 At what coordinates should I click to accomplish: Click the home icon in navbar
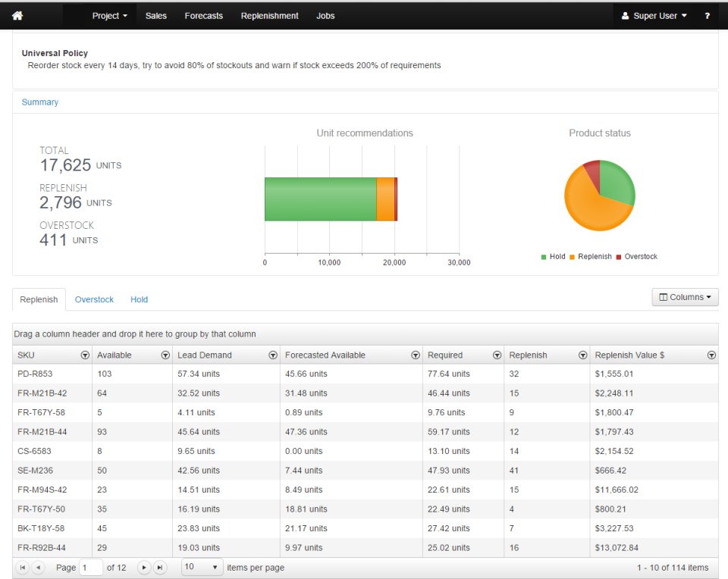(17, 16)
